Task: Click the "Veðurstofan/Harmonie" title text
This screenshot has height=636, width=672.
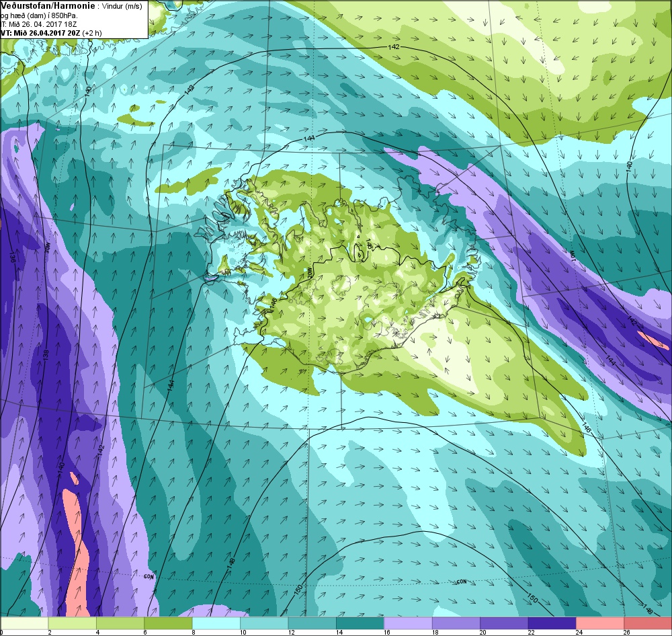Action: 48,6
